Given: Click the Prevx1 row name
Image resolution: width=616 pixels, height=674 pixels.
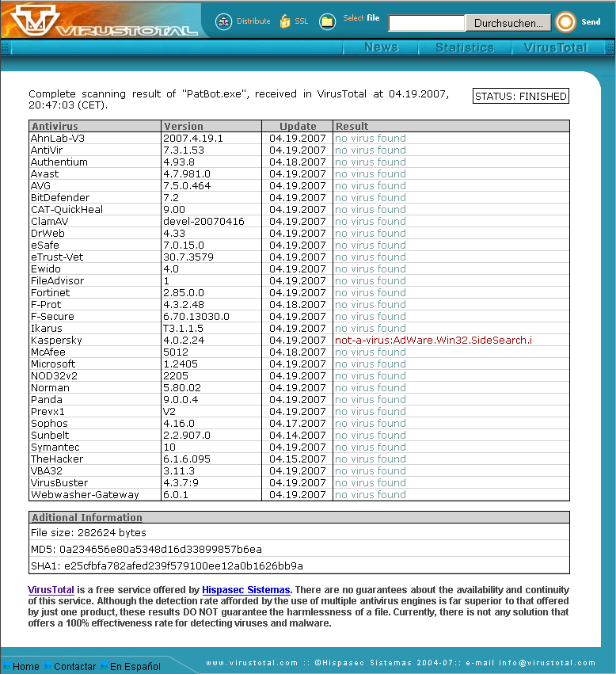Looking at the screenshot, I should [48, 411].
